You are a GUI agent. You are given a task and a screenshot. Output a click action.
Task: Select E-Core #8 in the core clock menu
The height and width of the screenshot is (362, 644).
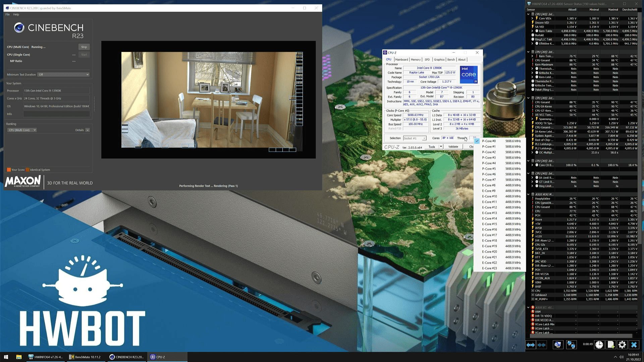click(499, 185)
